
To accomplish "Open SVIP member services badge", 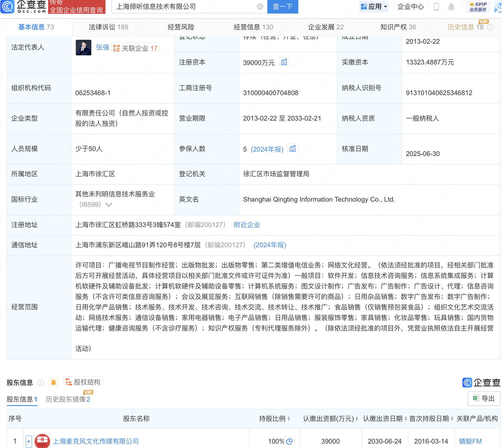I will (478, 7).
